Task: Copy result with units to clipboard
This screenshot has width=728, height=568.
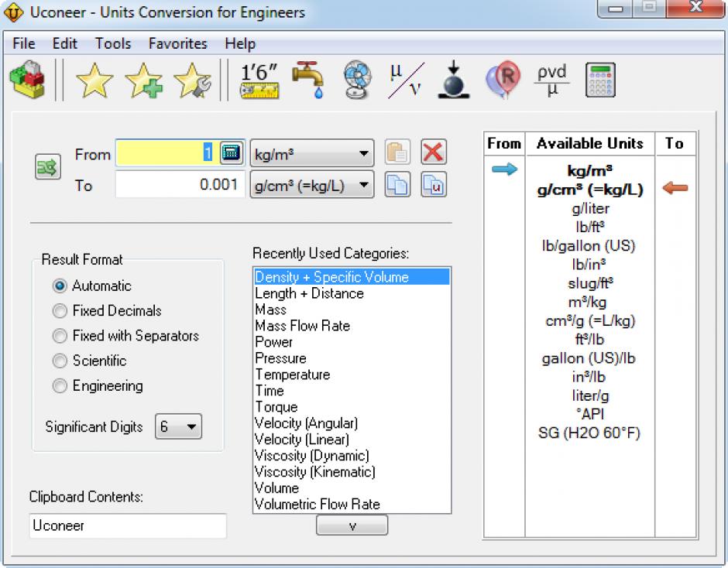Action: [434, 185]
